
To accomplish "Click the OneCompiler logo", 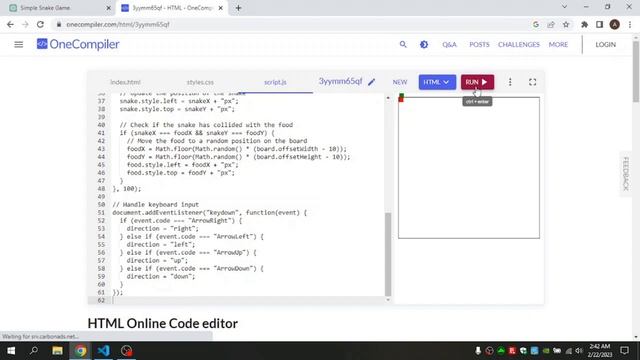I will pos(78,44).
